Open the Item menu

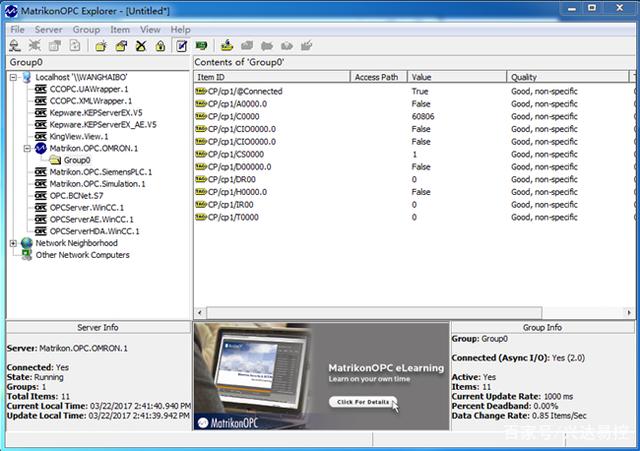(120, 29)
